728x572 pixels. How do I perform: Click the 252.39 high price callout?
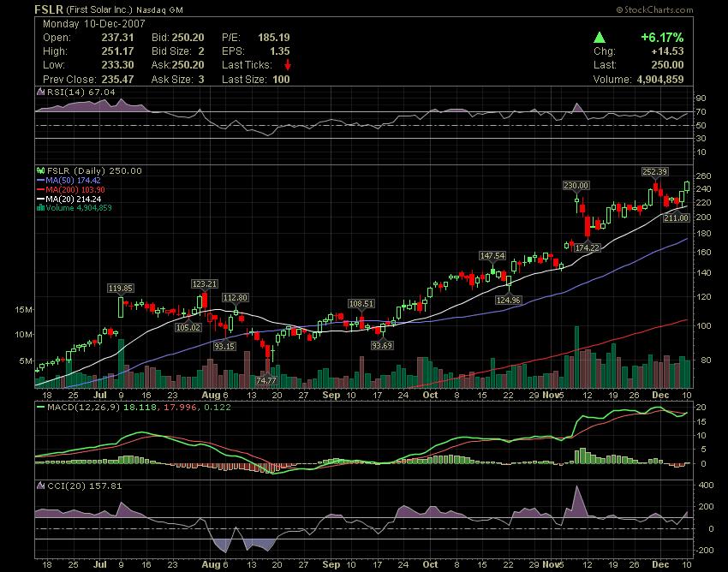click(654, 172)
